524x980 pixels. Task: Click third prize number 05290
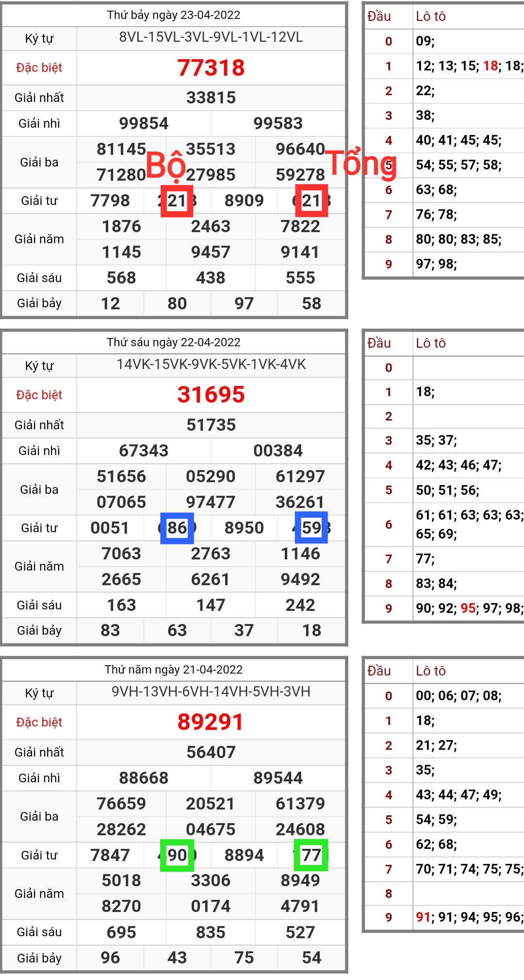pyautogui.click(x=211, y=476)
